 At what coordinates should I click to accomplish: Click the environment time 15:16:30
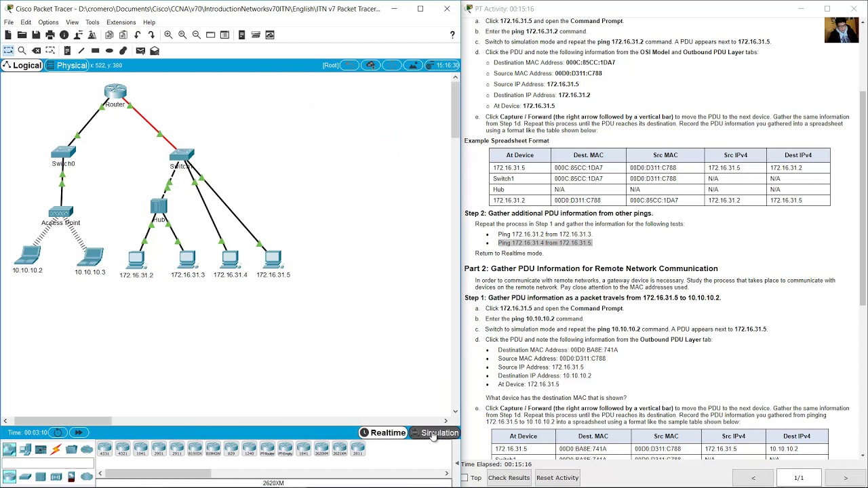pyautogui.click(x=443, y=65)
